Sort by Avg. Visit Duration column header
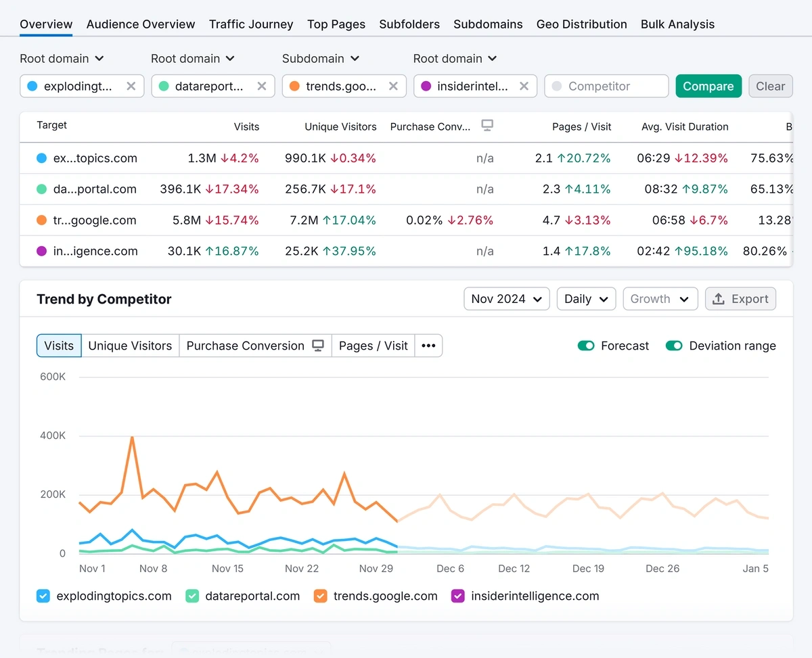 (x=685, y=126)
